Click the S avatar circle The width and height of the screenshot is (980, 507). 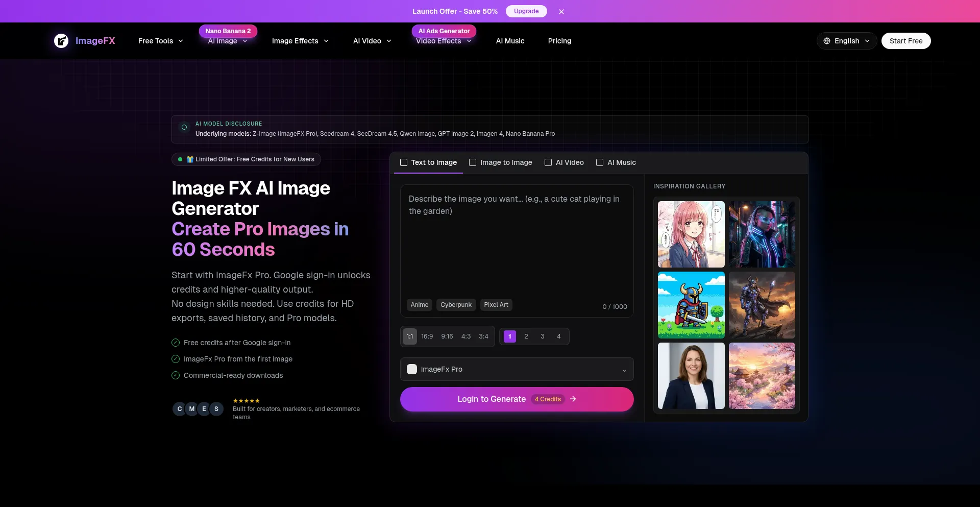pos(216,409)
